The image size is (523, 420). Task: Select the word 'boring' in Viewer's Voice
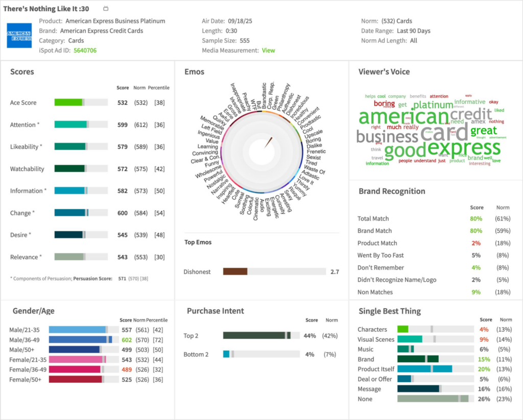tap(384, 104)
